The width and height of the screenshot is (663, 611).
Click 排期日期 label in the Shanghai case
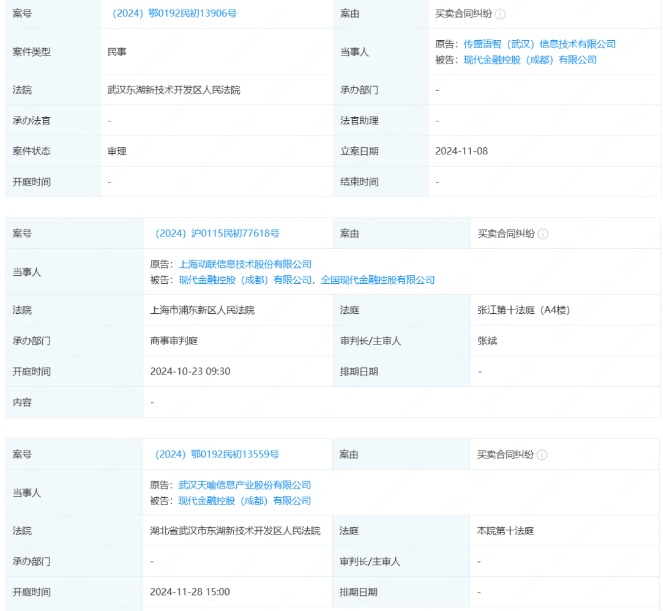(x=359, y=372)
